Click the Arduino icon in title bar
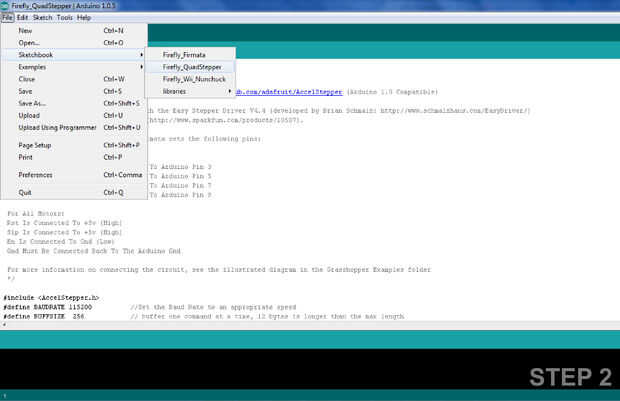The width and height of the screenshot is (620, 401). pyautogui.click(x=4, y=6)
